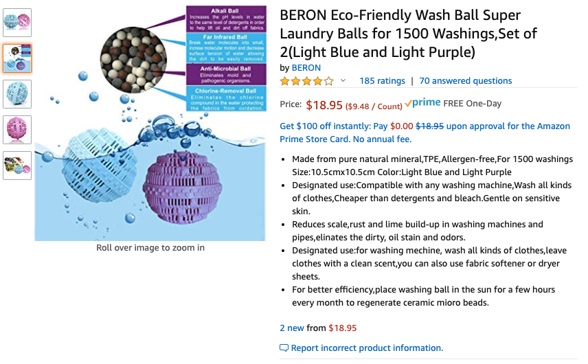Select the light blue wash ball thumbnail
Viewport: 588px width, 364px height.
tap(17, 93)
